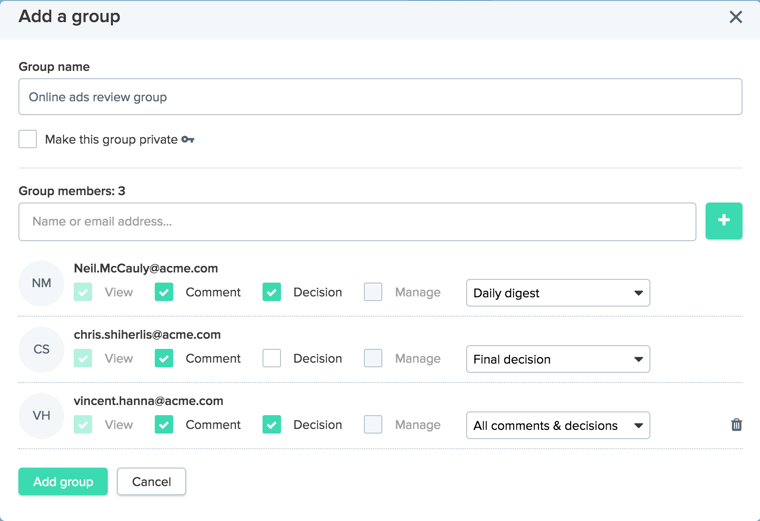Click the green plus add member icon
The height and width of the screenshot is (521, 760).
(723, 221)
